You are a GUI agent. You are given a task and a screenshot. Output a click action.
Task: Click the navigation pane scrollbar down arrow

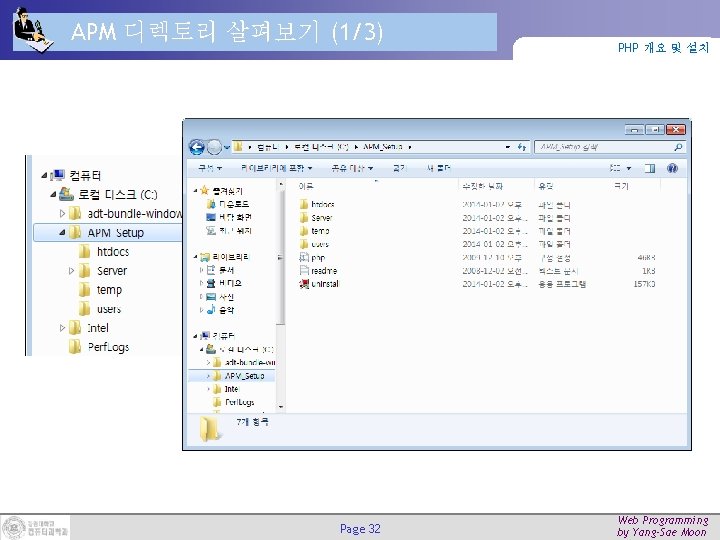coord(281,407)
